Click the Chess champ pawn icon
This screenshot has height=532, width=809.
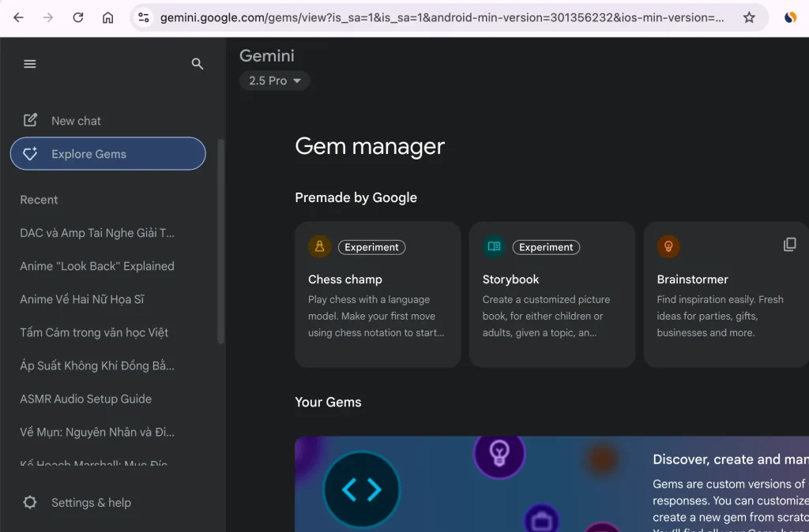(x=319, y=246)
